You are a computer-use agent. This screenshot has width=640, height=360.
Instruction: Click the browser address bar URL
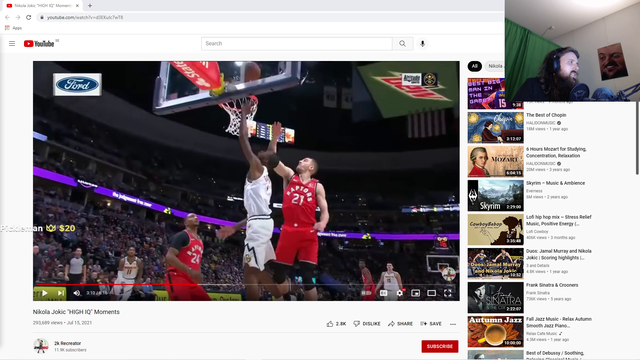click(x=85, y=17)
